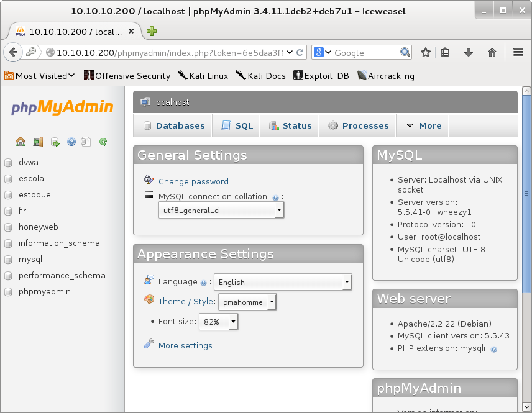
Task: Open the Kali Docs bookmark
Action: coord(260,76)
